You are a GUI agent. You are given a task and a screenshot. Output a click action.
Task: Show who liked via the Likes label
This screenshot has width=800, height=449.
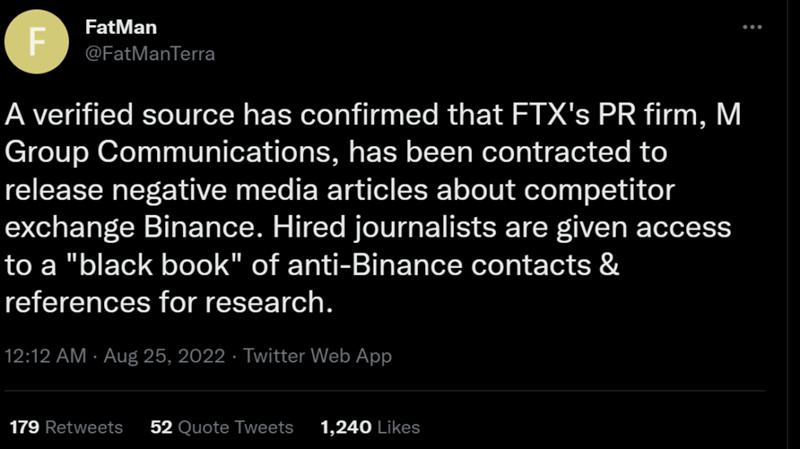pyautogui.click(x=397, y=427)
